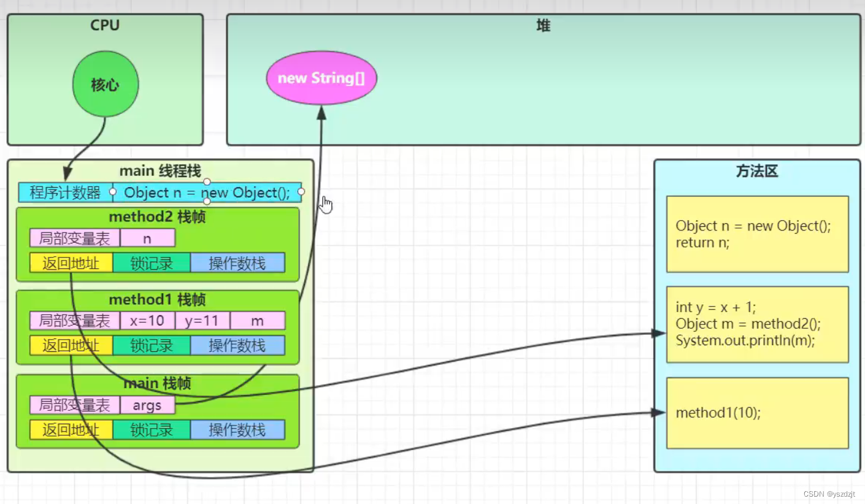
Task: Click 操作数栈 in the method2 frame
Action: [237, 263]
